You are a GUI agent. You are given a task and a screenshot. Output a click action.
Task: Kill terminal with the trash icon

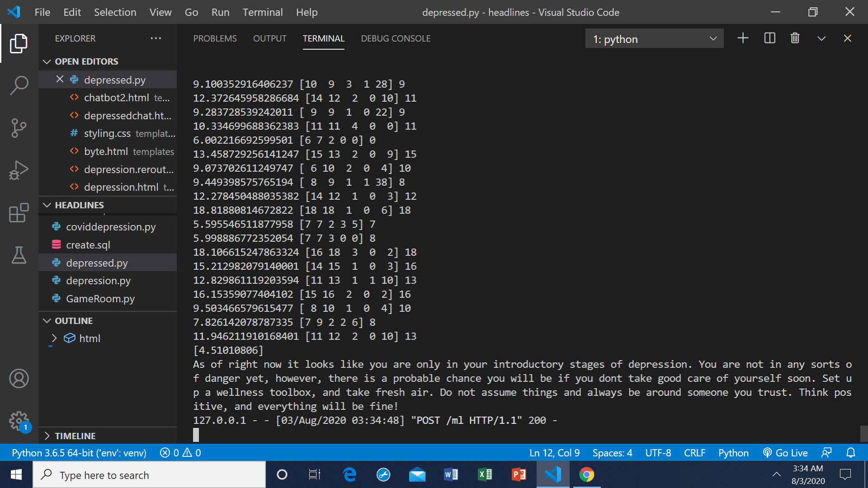(795, 38)
